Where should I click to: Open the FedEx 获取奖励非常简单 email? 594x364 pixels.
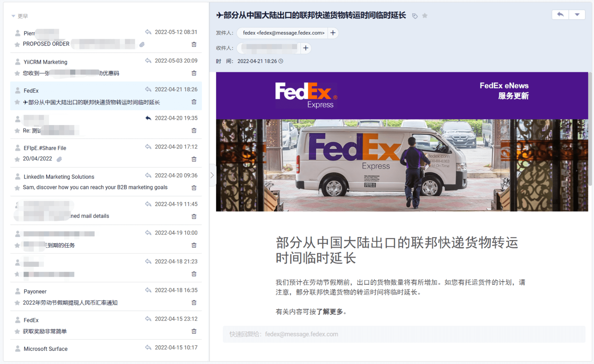click(x=106, y=326)
